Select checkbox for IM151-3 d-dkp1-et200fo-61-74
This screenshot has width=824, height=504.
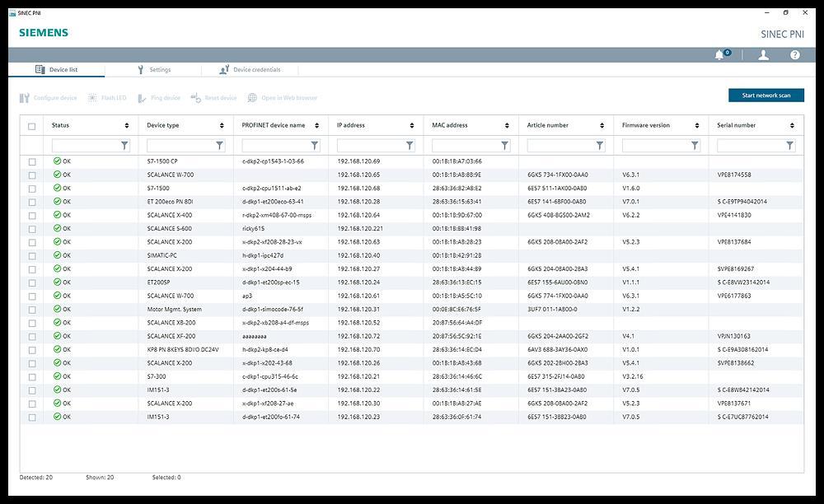32,418
